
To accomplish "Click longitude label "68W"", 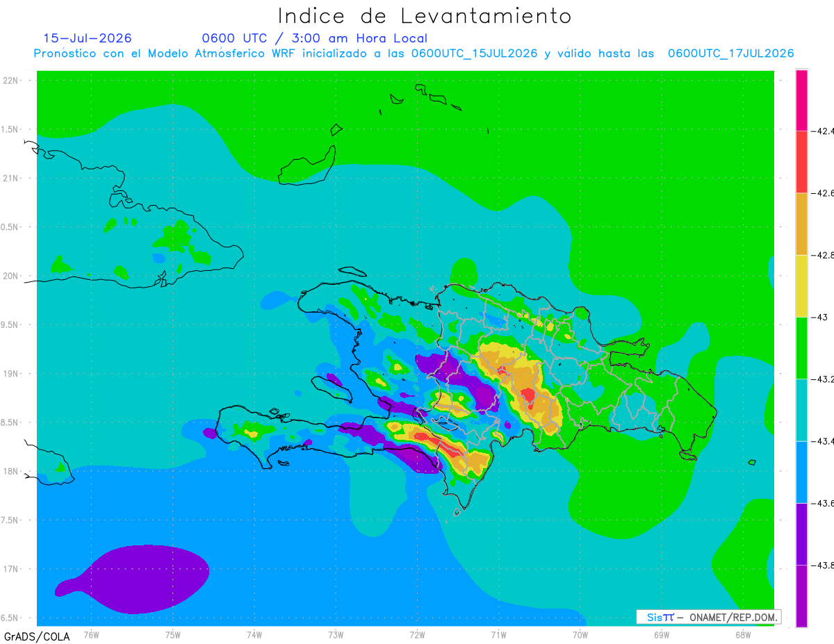I will 742,634.
